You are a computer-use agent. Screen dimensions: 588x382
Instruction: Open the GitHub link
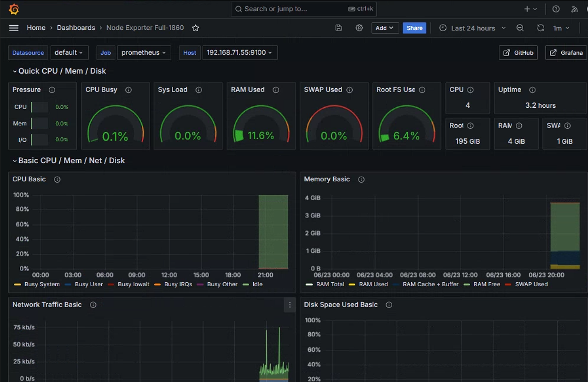518,52
